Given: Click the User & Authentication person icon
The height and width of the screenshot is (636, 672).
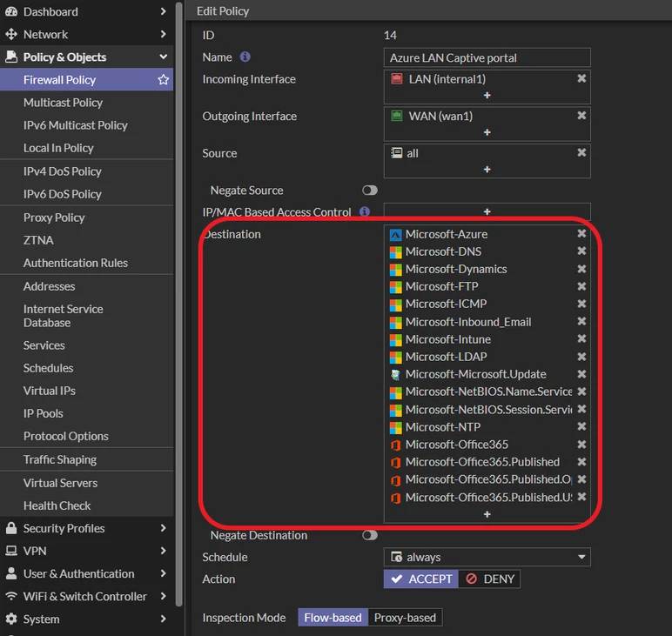Looking at the screenshot, I should pyautogui.click(x=11, y=573).
